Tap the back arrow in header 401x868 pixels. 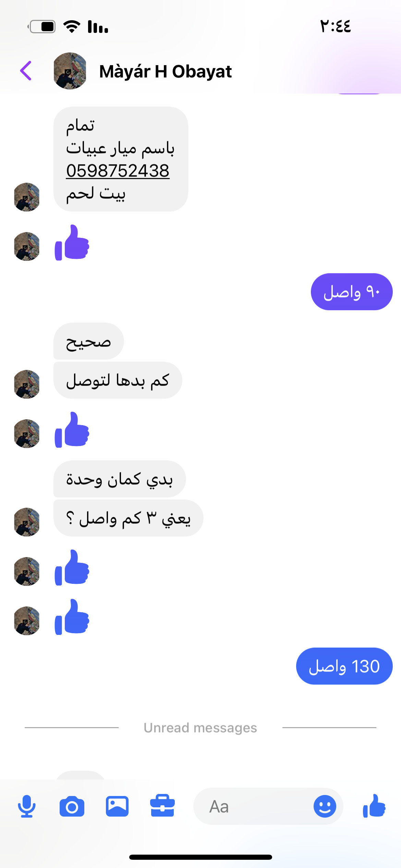coord(26,71)
